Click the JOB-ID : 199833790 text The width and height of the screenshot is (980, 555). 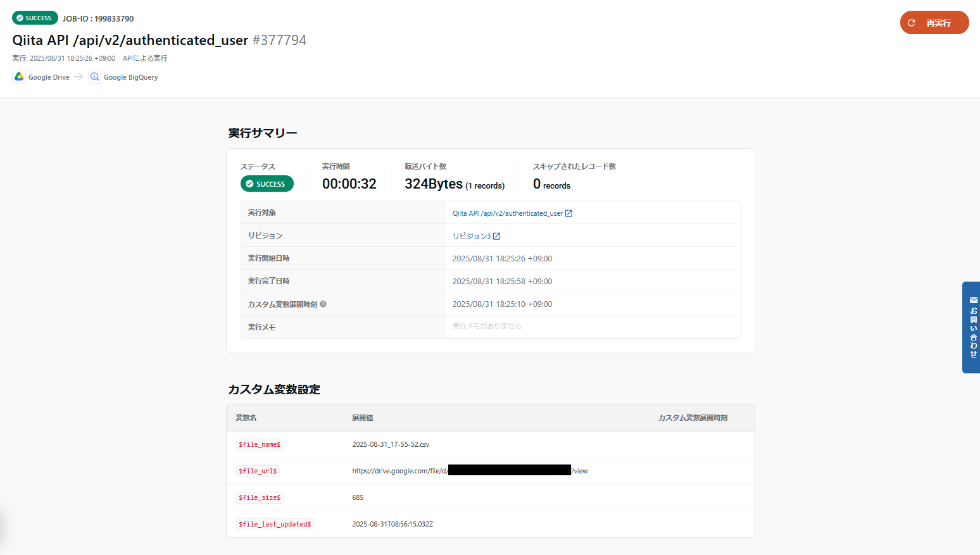pyautogui.click(x=98, y=18)
